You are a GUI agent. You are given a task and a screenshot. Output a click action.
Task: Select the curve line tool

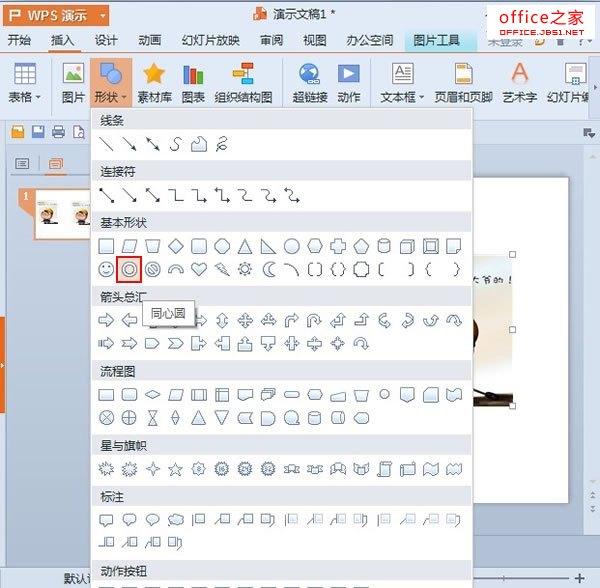click(176, 144)
